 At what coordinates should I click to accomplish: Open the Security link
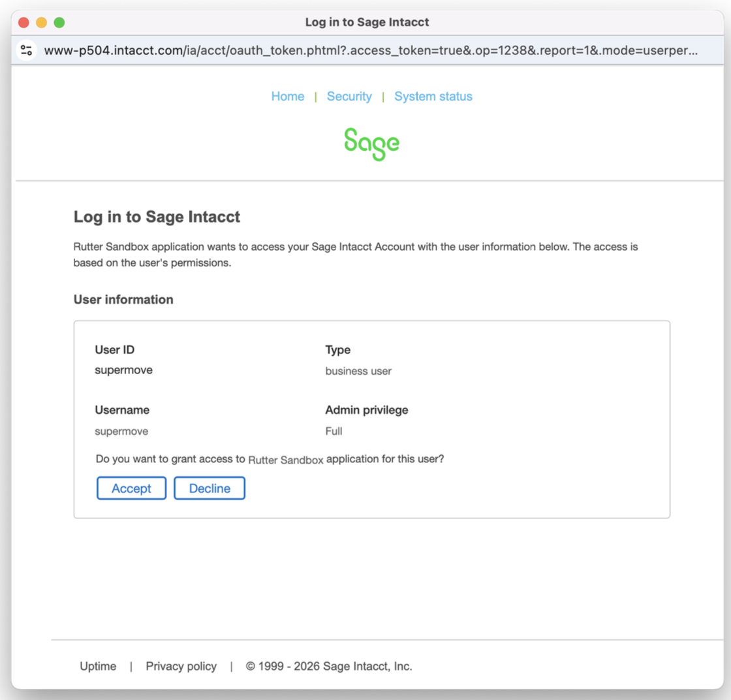pos(349,97)
